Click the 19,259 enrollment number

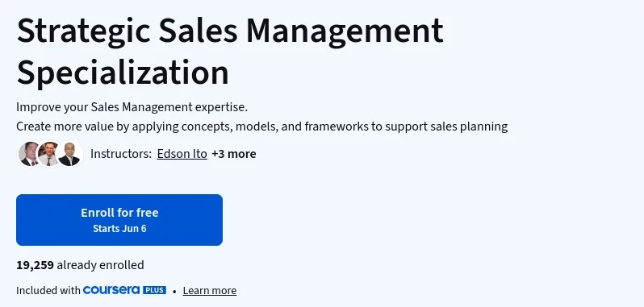click(35, 265)
